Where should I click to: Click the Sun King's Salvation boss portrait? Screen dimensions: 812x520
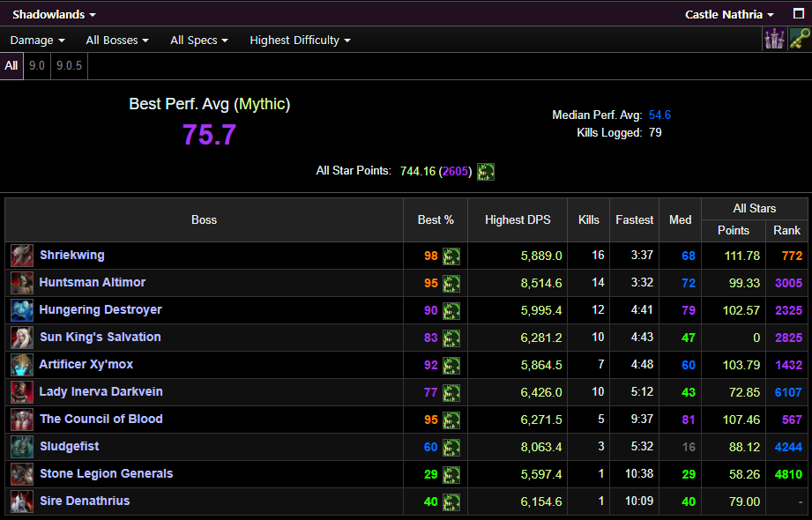(x=22, y=338)
